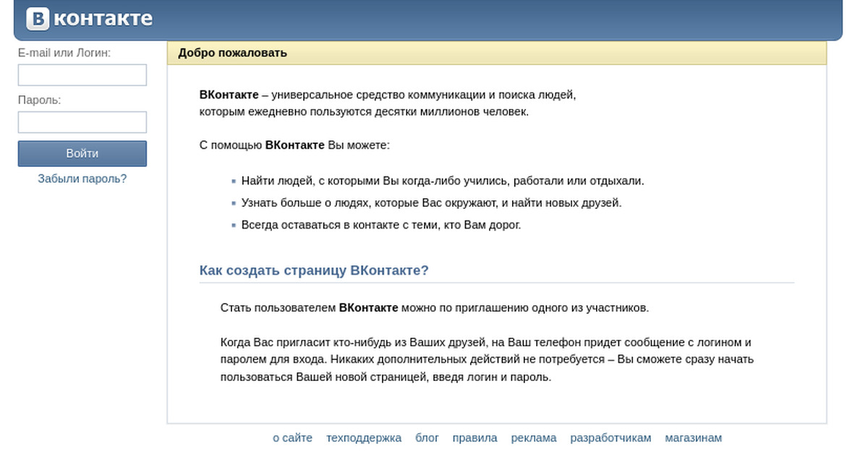This screenshot has width=868, height=454.
Task: Click the 'E-mail или Логин:' label
Action: (64, 53)
